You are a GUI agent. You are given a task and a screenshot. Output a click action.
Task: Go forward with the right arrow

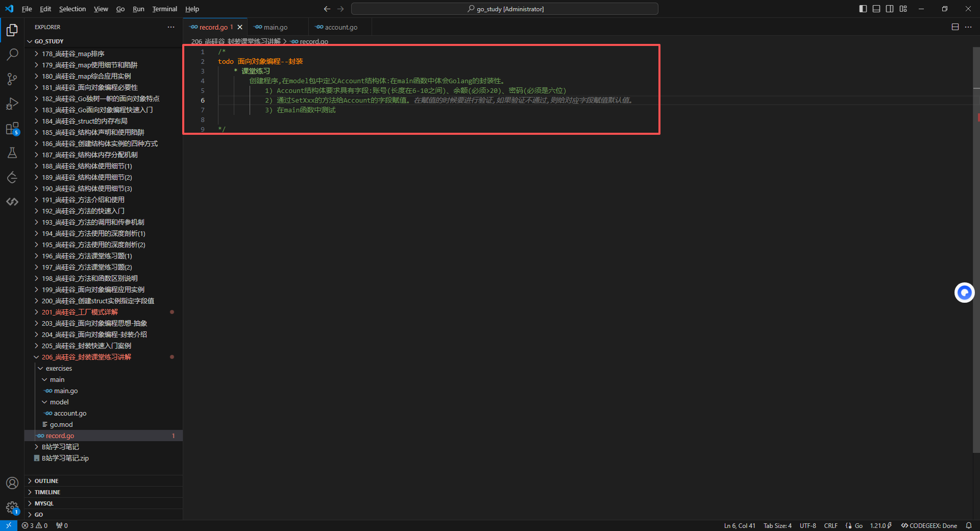coord(340,9)
